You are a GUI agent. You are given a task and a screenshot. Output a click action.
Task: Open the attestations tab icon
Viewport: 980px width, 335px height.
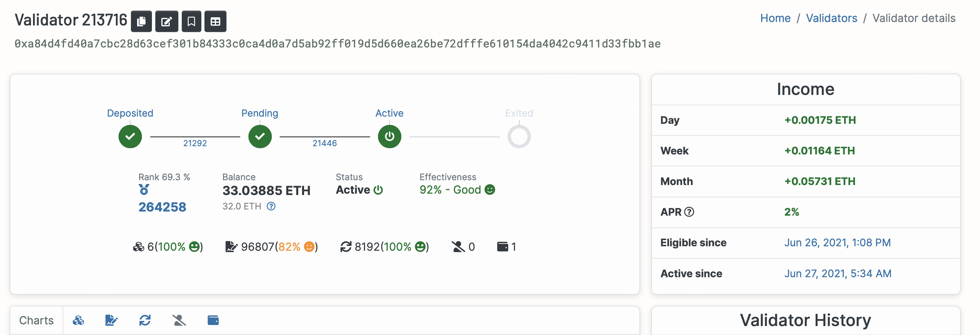click(x=111, y=321)
